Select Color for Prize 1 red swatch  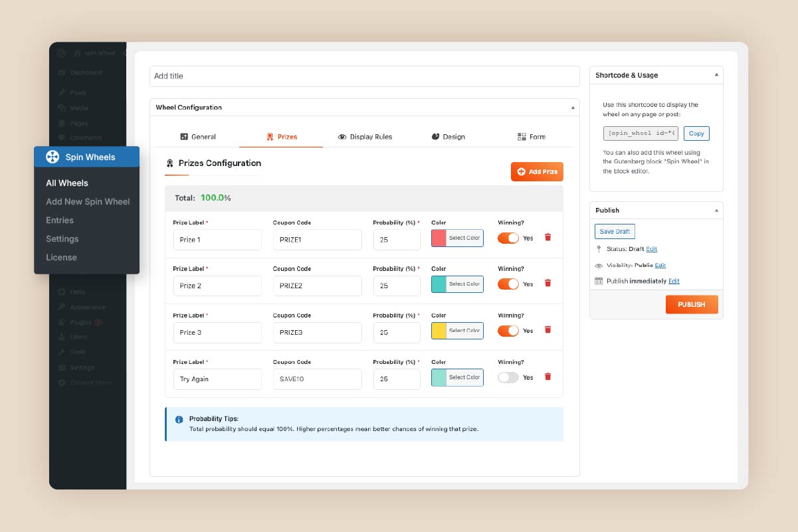[457, 238]
